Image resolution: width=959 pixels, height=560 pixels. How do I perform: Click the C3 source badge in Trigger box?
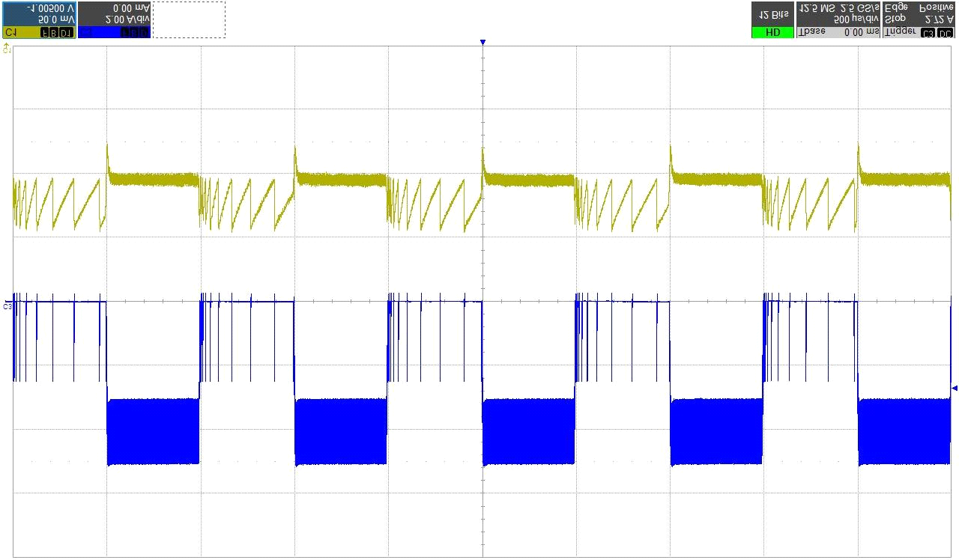click(x=928, y=33)
